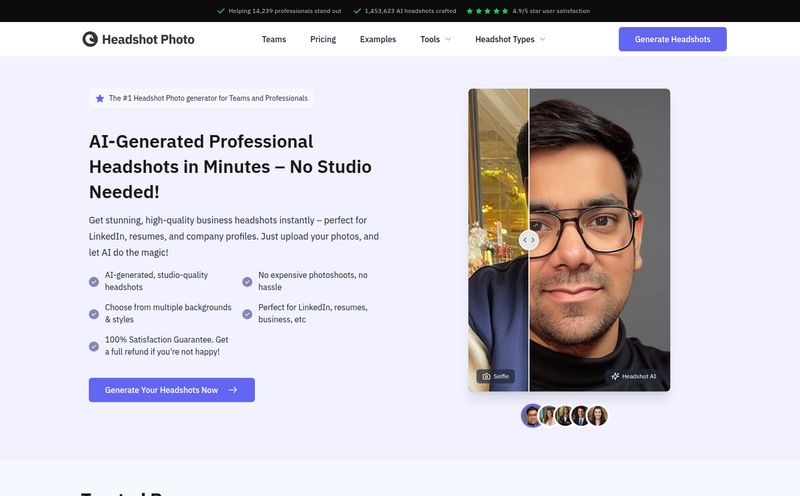Expand the Tools dropdown menu
Image resolution: width=800 pixels, height=496 pixels.
tap(435, 39)
